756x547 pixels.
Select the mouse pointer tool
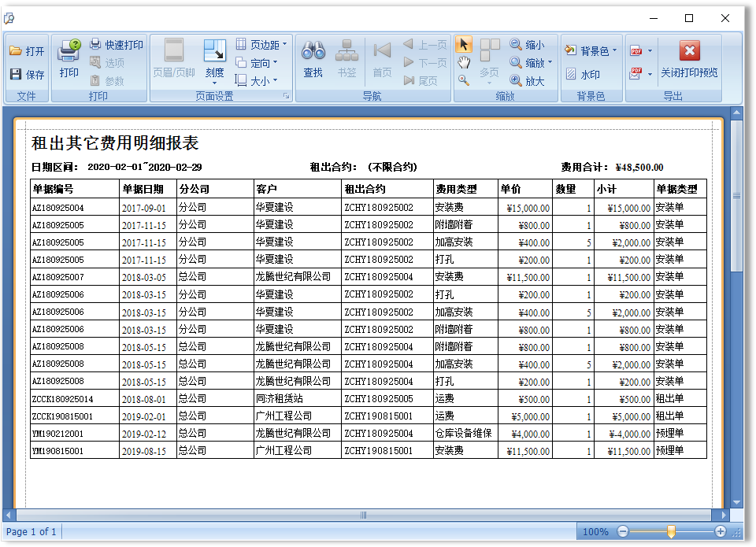tap(464, 44)
